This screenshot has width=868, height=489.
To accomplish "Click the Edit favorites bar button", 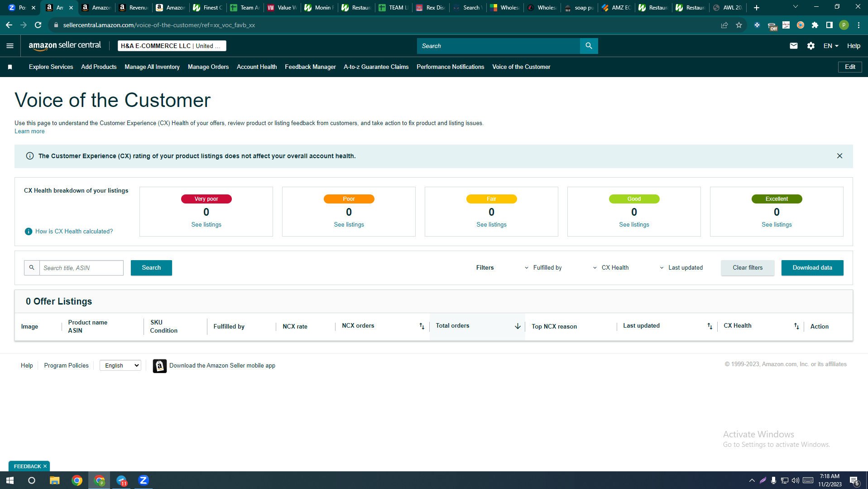I will 850,67.
